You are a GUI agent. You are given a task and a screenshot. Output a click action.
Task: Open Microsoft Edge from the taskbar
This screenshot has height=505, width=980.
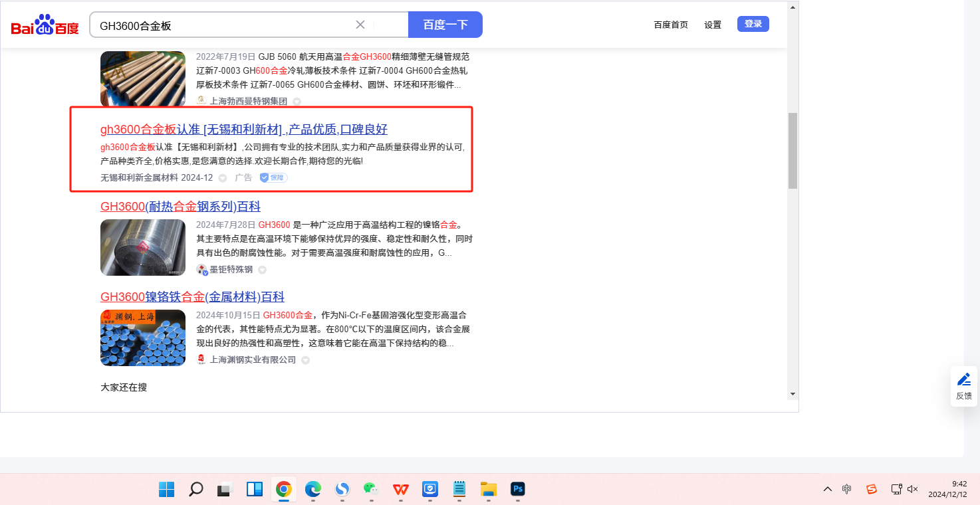coord(312,490)
